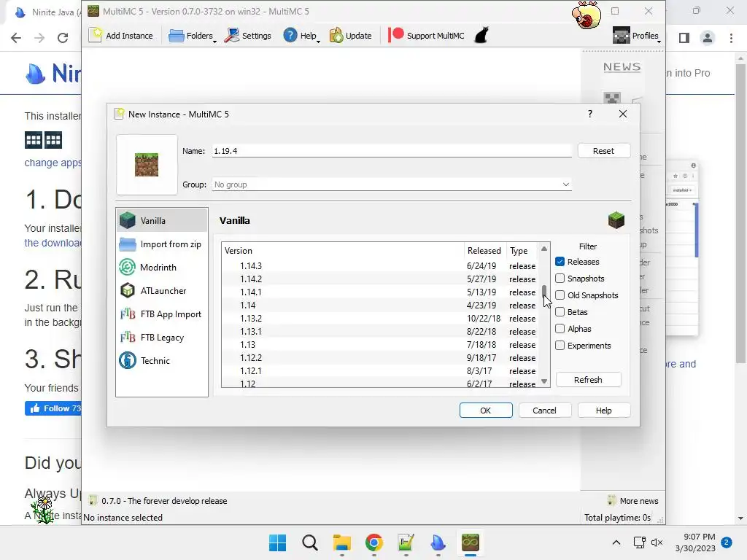Select version 1.13.2 in the list
The width and height of the screenshot is (747, 560).
380,318
